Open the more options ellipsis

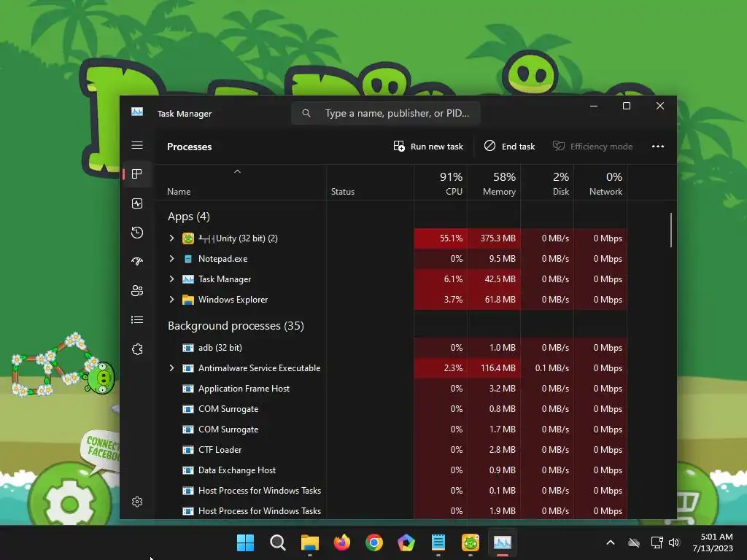(658, 146)
